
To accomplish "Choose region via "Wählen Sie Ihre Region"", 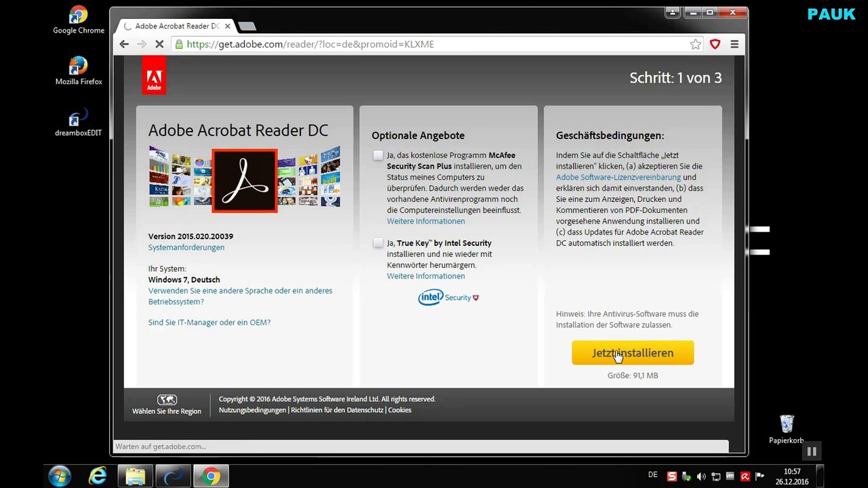I will coord(167,405).
